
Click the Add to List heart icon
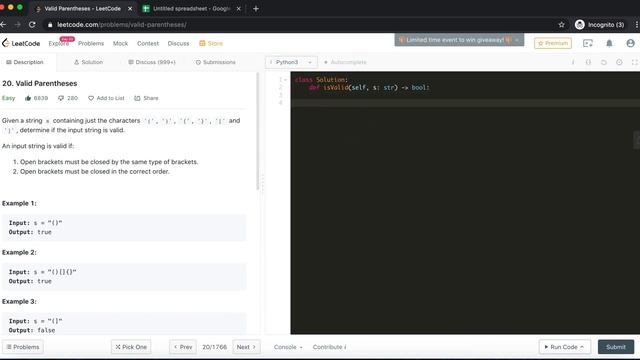(x=91, y=98)
